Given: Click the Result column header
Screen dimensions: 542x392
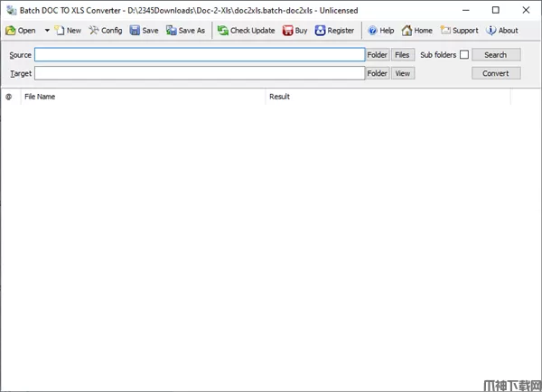Looking at the screenshot, I should 388,97.
